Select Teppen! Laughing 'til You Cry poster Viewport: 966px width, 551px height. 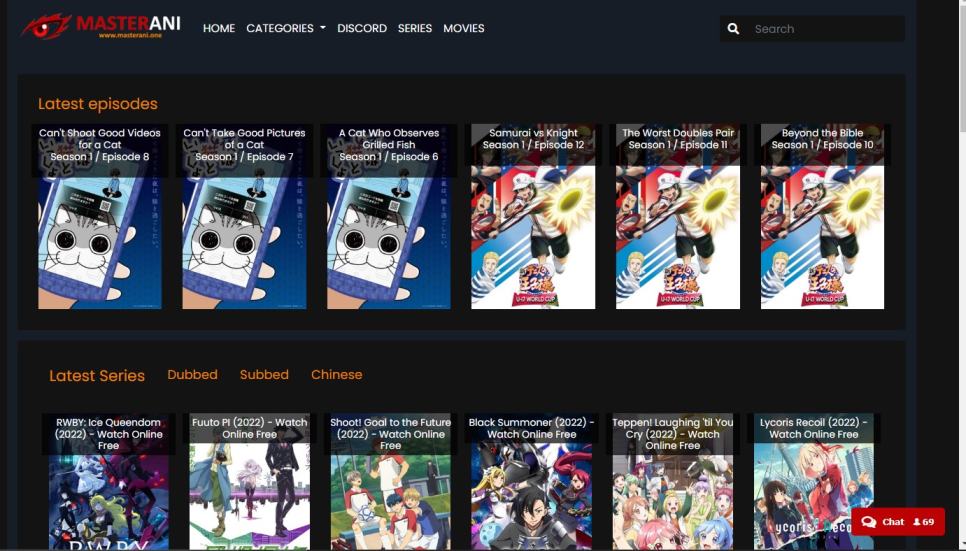point(673,481)
